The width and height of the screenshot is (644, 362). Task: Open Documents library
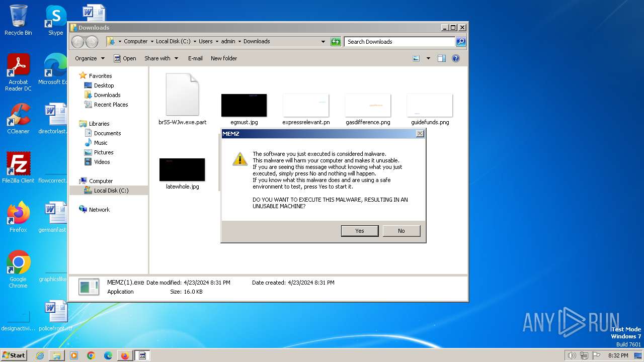pos(107,133)
